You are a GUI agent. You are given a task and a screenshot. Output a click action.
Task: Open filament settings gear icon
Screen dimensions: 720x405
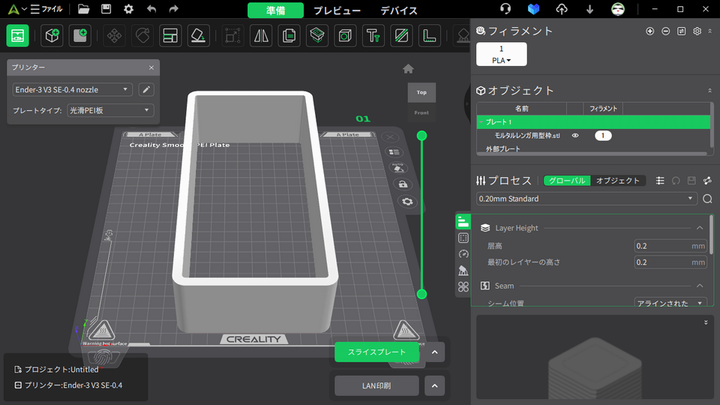coord(697,31)
